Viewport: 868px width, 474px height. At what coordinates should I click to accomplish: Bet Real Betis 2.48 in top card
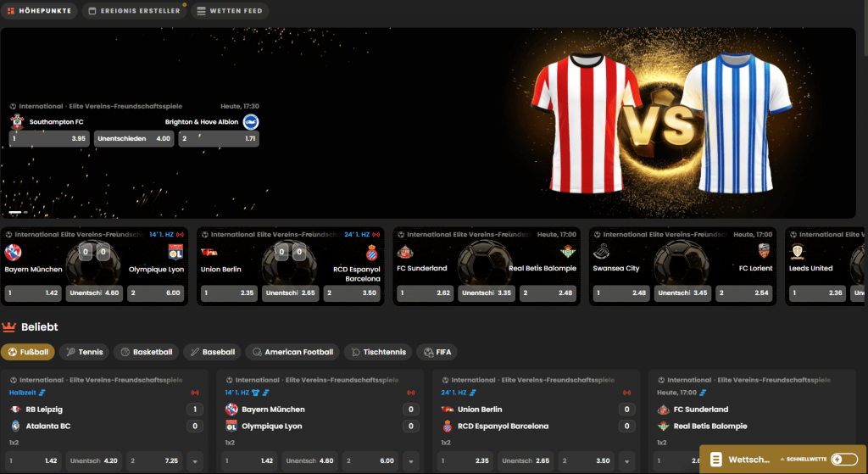tap(548, 293)
